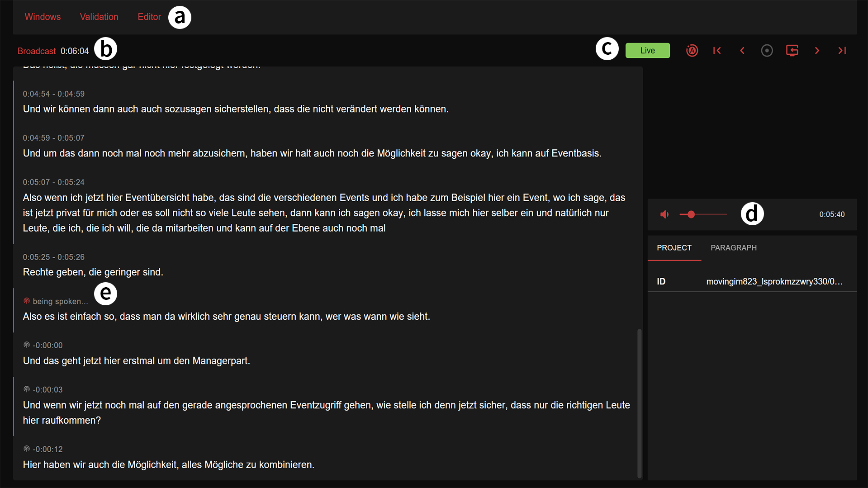The image size is (868, 488).
Task: Jump to first segment with skip-to-start icon
Action: tap(717, 51)
